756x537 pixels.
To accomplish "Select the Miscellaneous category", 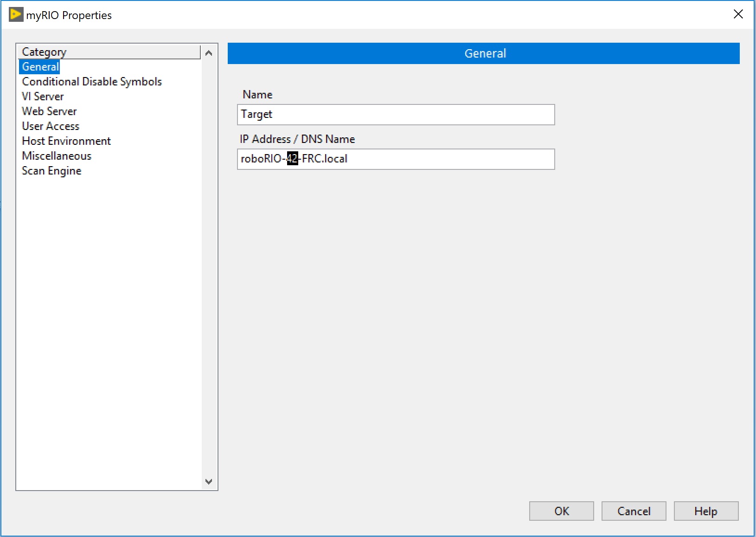I will click(57, 156).
